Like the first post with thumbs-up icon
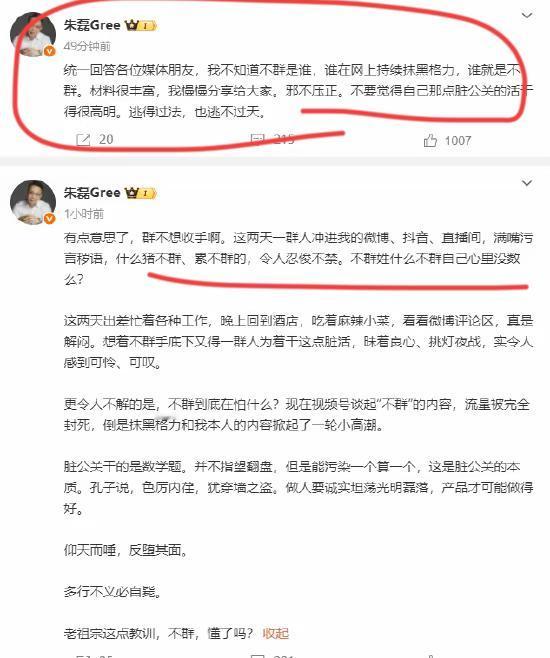 click(430, 141)
